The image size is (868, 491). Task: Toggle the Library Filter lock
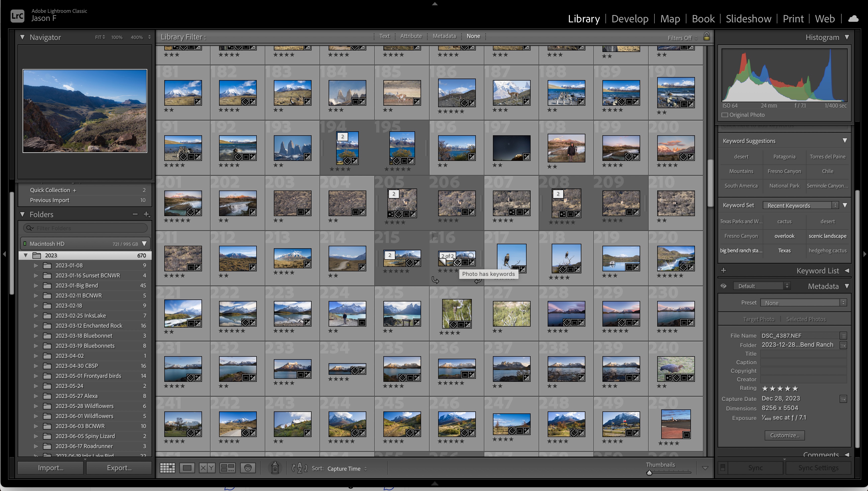tap(706, 36)
